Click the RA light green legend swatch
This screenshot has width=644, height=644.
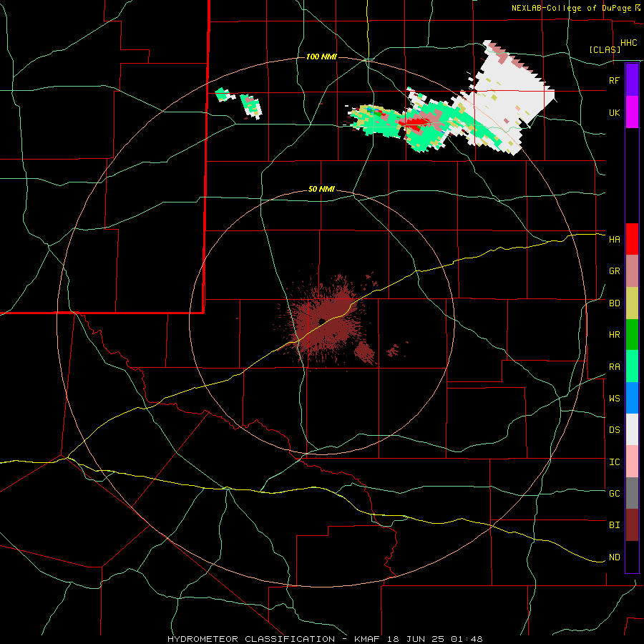632,366
